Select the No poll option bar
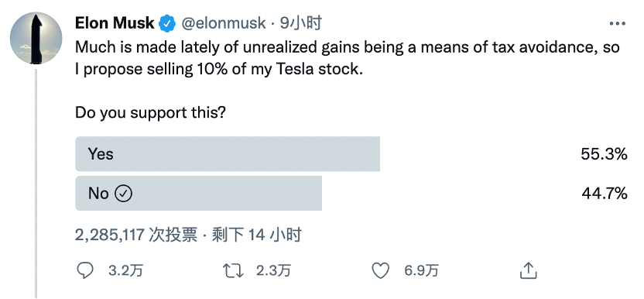Viewport: 644px width, 299px height. tap(198, 194)
